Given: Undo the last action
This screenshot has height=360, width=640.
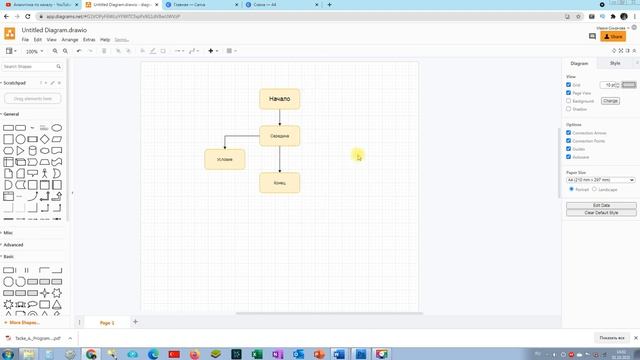Looking at the screenshot, I should (x=79, y=51).
